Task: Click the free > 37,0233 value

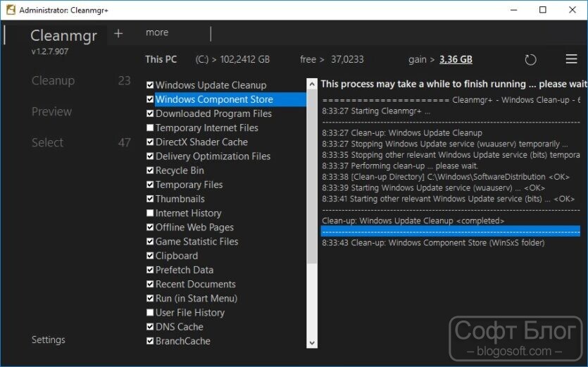Action: tap(332, 59)
